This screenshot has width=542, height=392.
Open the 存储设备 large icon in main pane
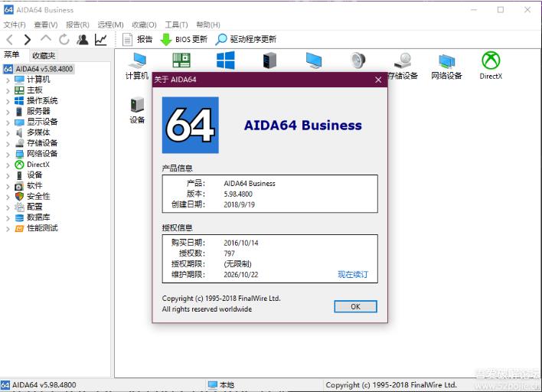coord(403,66)
